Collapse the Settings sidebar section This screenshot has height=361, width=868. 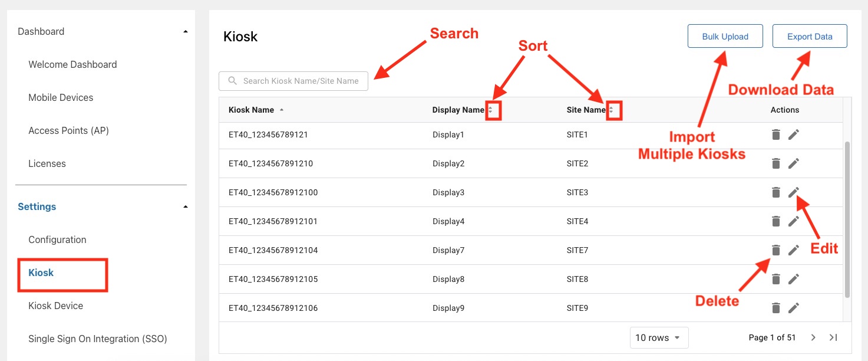[186, 206]
